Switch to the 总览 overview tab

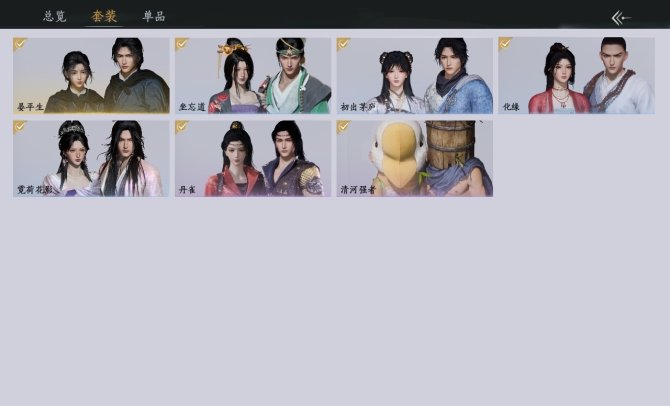point(55,16)
